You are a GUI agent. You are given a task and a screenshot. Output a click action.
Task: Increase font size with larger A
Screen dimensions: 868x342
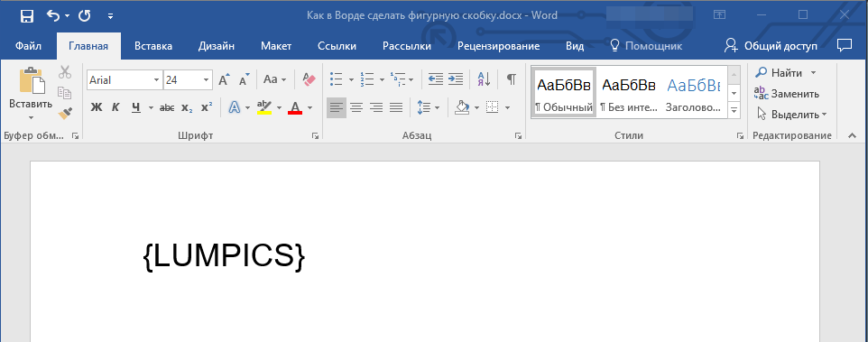224,80
